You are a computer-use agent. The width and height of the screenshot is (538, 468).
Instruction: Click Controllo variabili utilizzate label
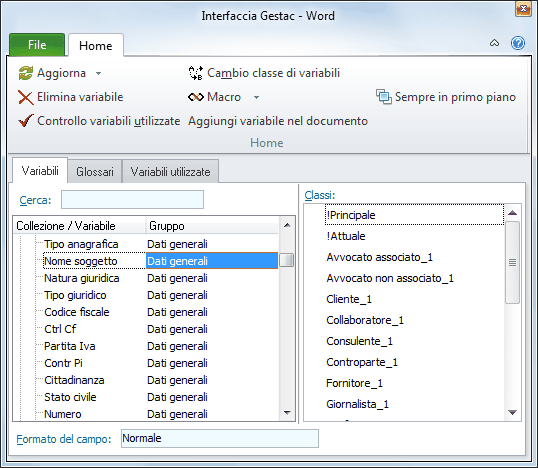(x=108, y=121)
